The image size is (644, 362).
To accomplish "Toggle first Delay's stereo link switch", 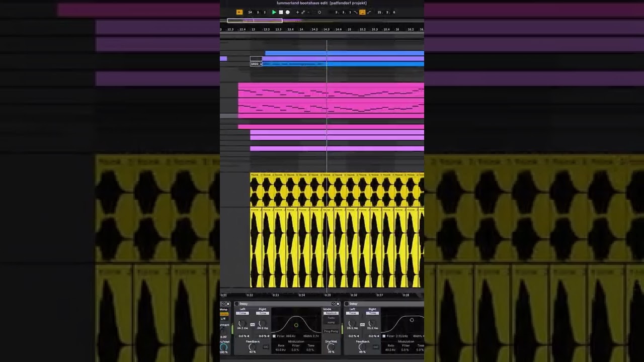I will pyautogui.click(x=253, y=324).
